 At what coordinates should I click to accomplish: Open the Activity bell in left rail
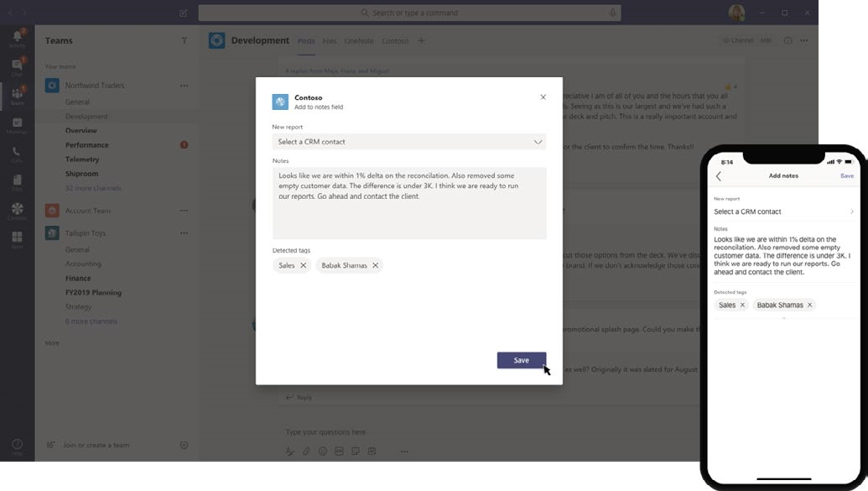17,38
